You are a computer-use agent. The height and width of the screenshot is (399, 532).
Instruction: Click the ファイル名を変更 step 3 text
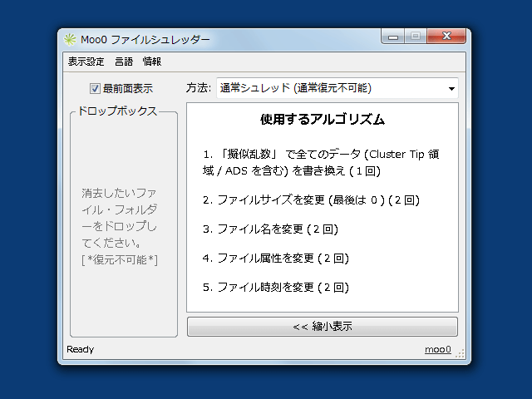click(270, 229)
